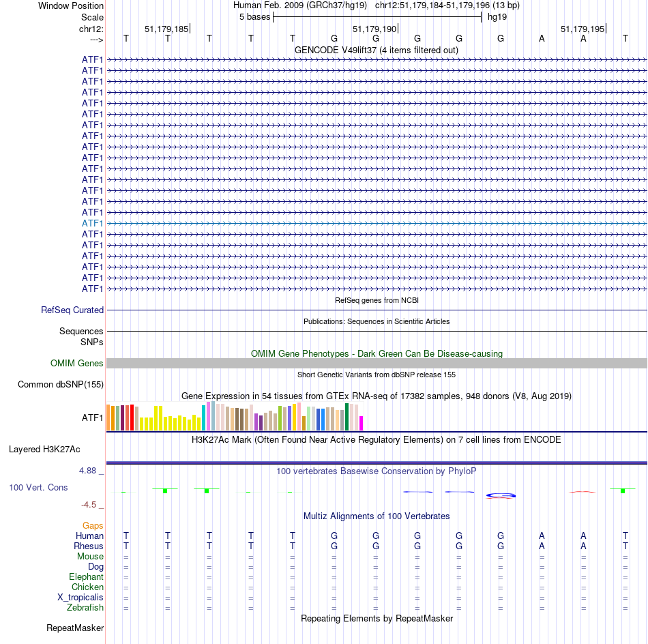Screen dimensions: 648x644
Task: Click the Chicken species label
Action: pyautogui.click(x=87, y=587)
